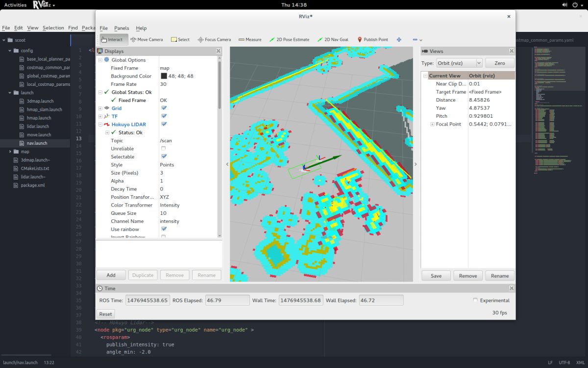Open the power menu in top bar
588x368 pixels.
[x=575, y=5]
